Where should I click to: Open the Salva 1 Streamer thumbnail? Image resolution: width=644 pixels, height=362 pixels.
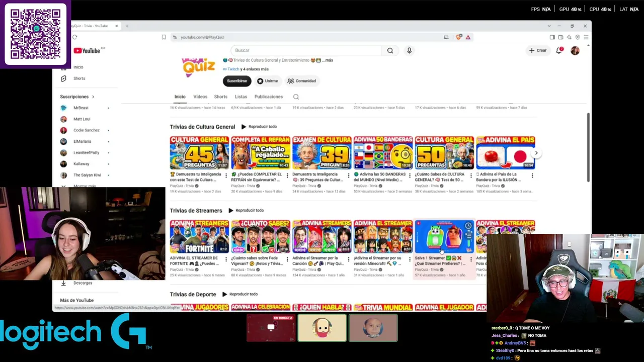[x=445, y=237]
